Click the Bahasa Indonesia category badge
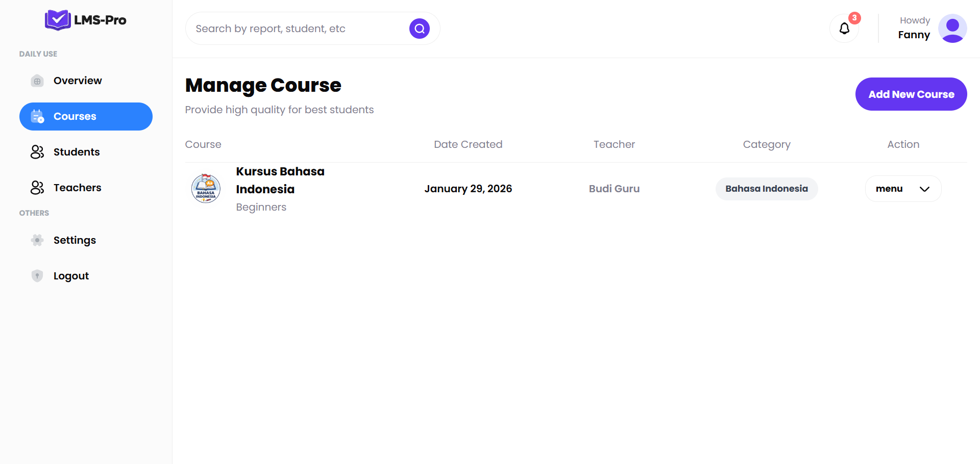 click(x=767, y=189)
